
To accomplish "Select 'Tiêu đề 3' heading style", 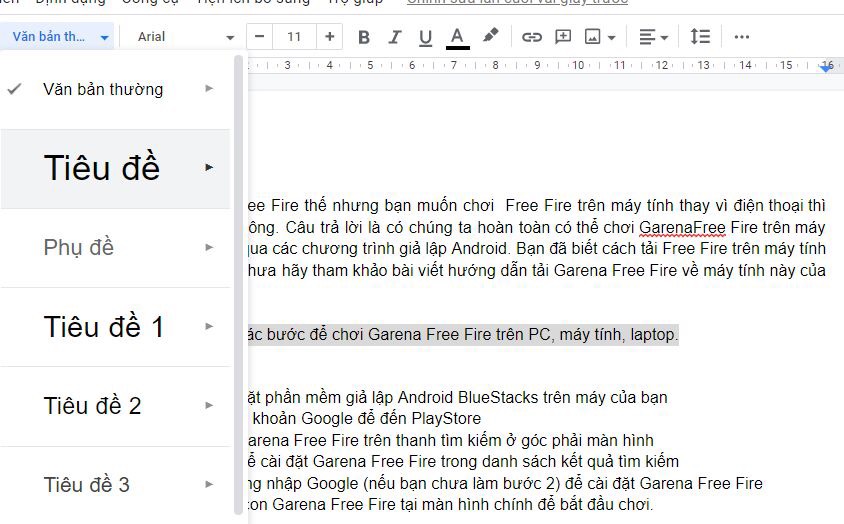I will (115, 485).
